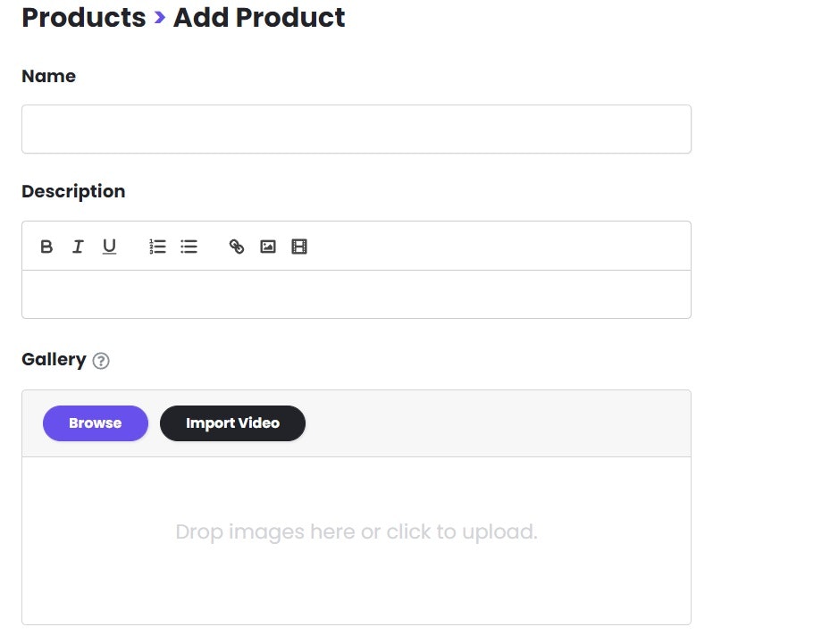
Task: Select the Bold formatting icon
Action: pyautogui.click(x=46, y=247)
